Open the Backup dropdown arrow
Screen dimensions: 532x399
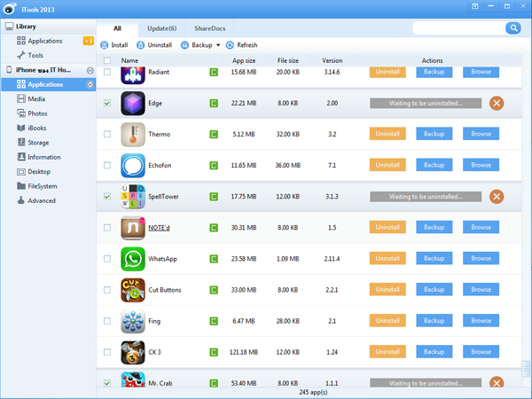point(218,44)
